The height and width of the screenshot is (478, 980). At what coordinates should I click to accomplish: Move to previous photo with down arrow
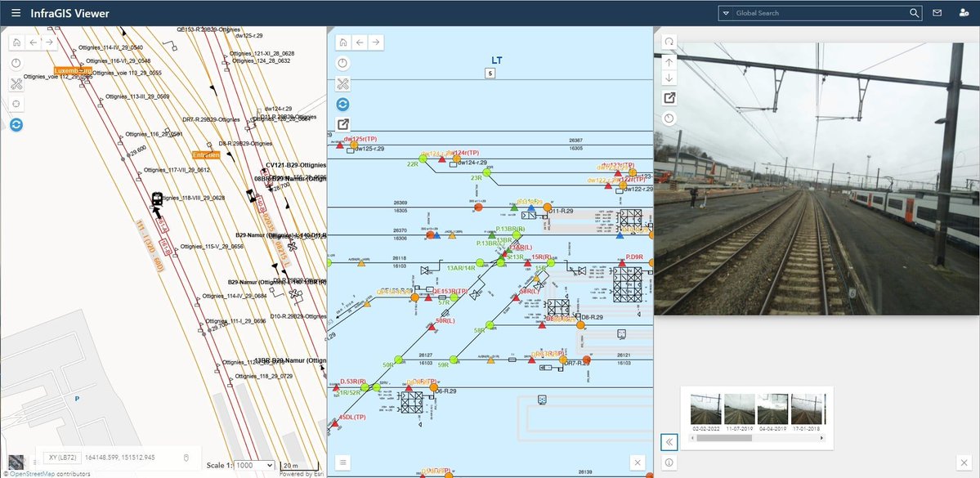coord(669,78)
